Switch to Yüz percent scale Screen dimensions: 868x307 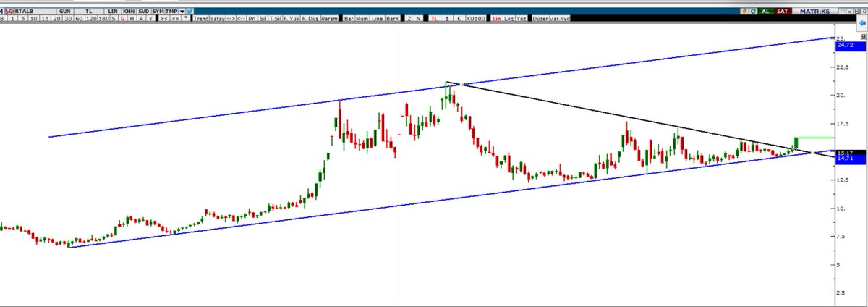point(522,18)
